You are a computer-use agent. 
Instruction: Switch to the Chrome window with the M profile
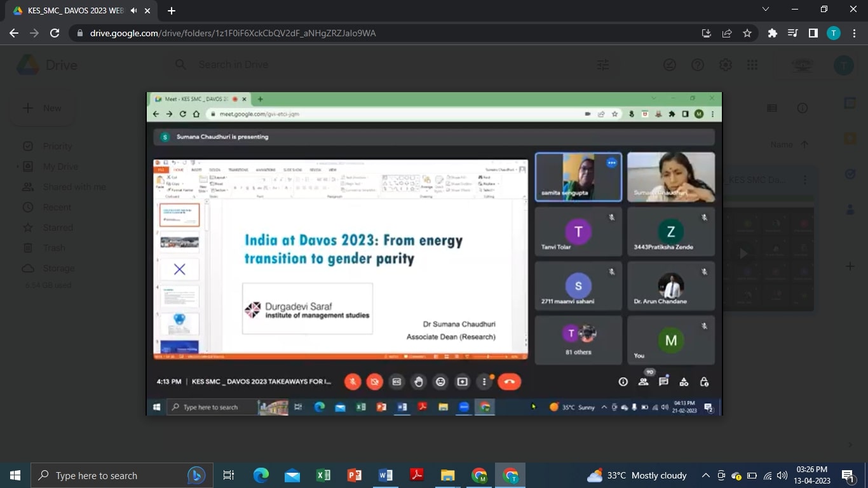point(479,475)
